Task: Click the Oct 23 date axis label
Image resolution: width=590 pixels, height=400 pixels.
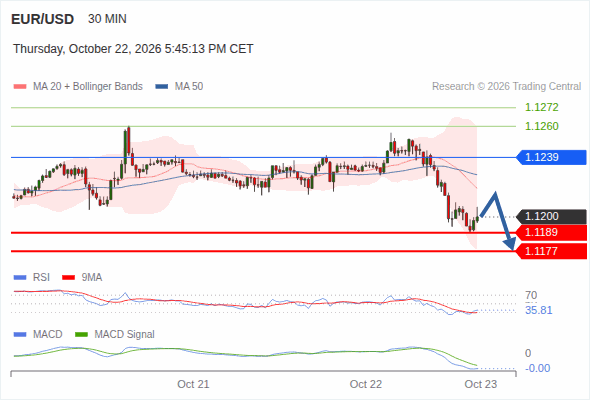Action: point(481,384)
